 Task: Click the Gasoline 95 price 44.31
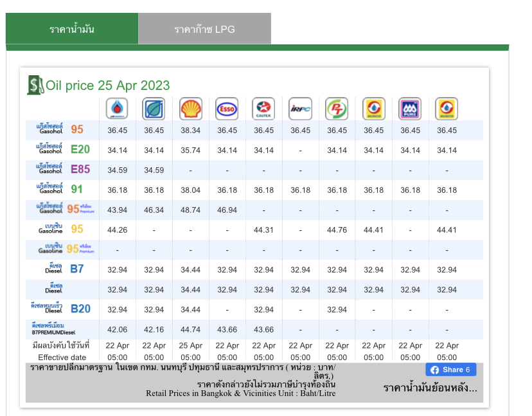pos(263,230)
